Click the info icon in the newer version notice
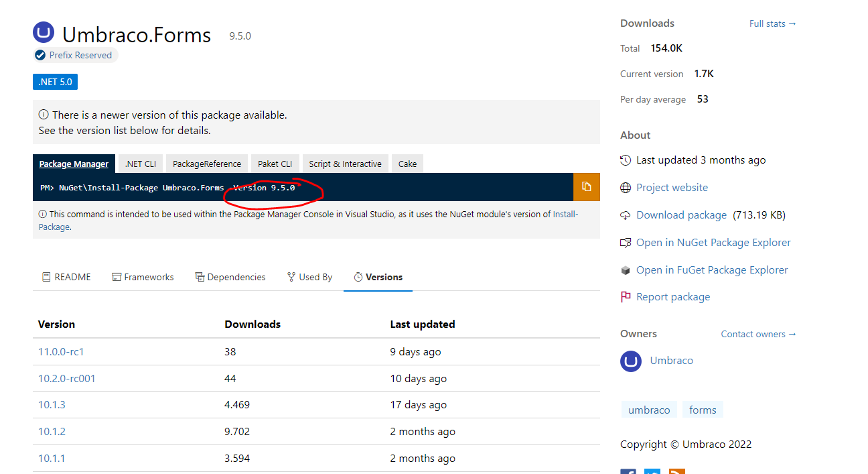Viewport: 868px width, 474px height. tap(44, 115)
